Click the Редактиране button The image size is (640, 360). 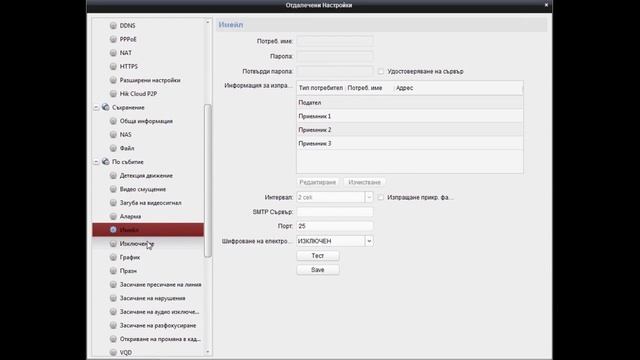(x=318, y=182)
